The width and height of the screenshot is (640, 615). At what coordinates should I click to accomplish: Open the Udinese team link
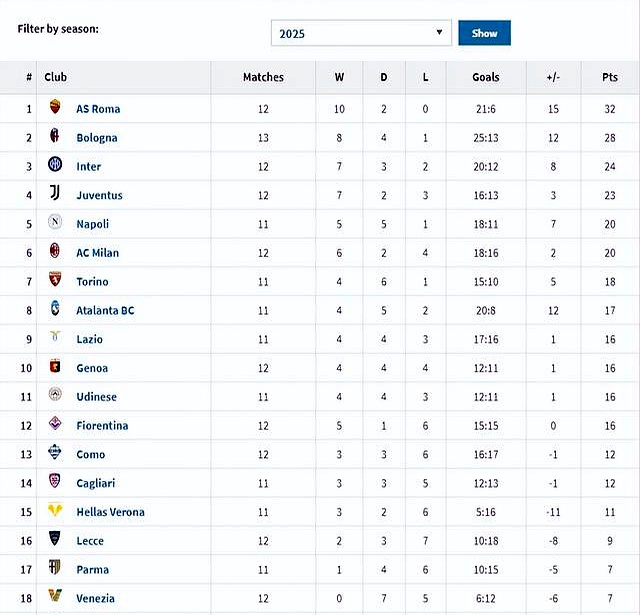tap(96, 397)
